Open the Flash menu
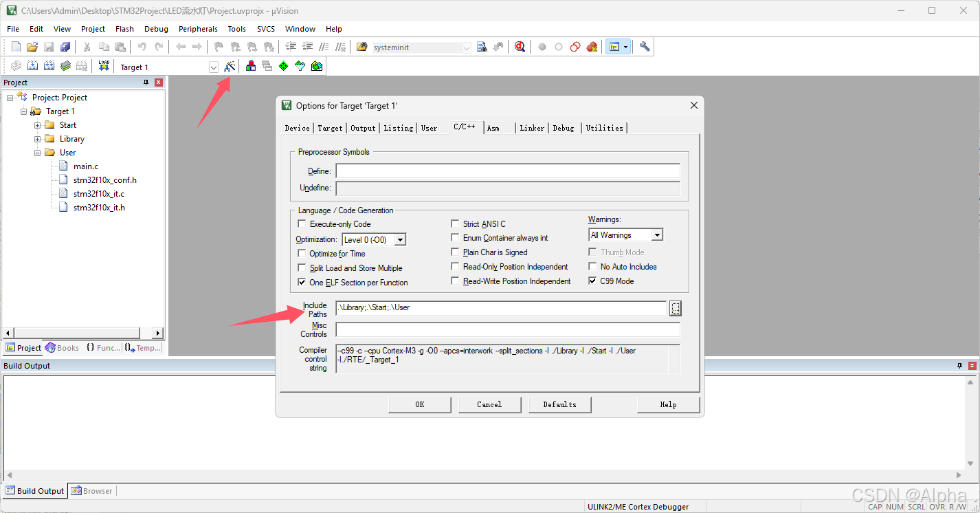 pos(125,29)
